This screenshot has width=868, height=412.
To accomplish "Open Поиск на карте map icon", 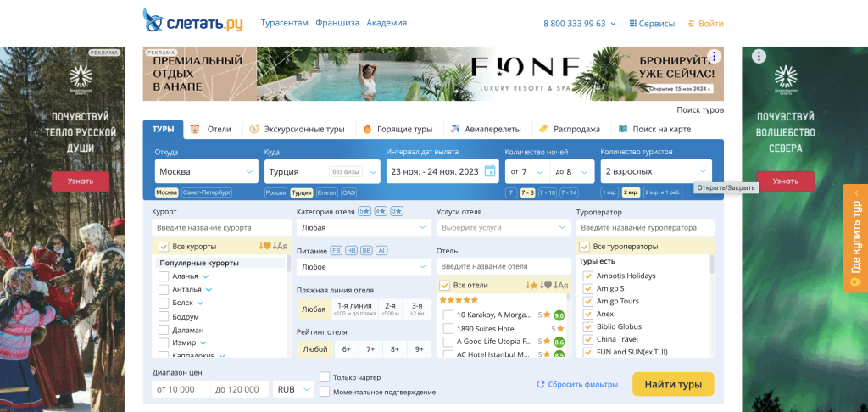I will (623, 129).
